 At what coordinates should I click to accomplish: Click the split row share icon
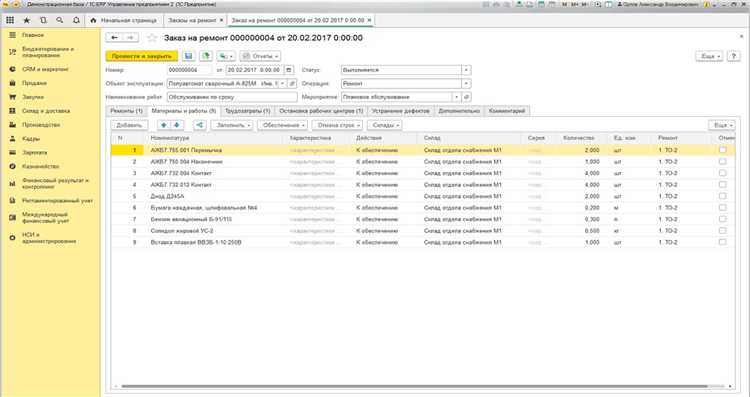point(199,125)
